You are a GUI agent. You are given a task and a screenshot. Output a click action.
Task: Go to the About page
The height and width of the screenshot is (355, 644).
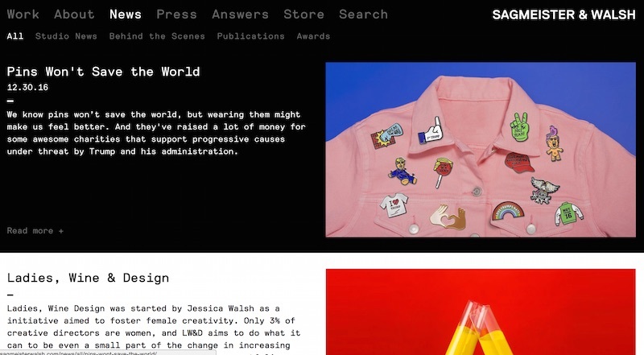[74, 14]
